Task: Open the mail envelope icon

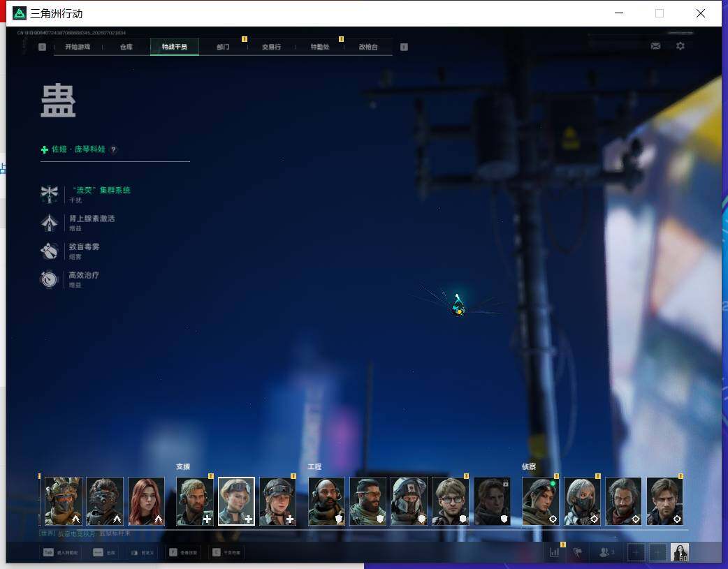Action: [655, 46]
